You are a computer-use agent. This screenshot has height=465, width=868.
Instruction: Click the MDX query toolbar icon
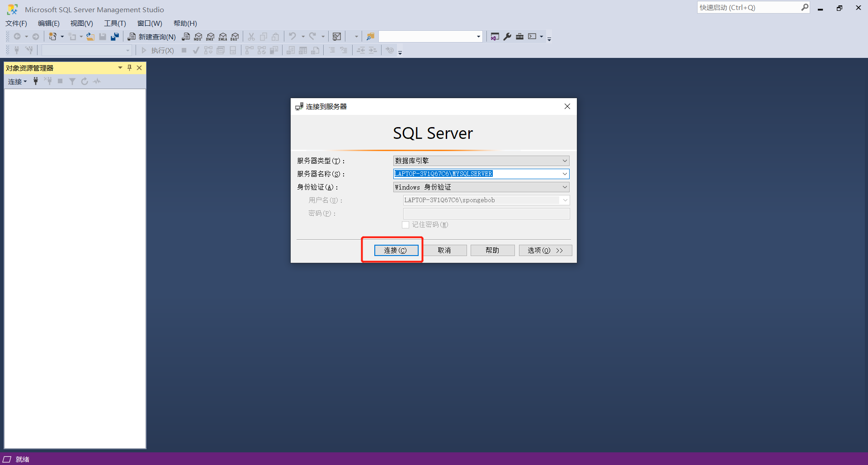click(x=198, y=37)
